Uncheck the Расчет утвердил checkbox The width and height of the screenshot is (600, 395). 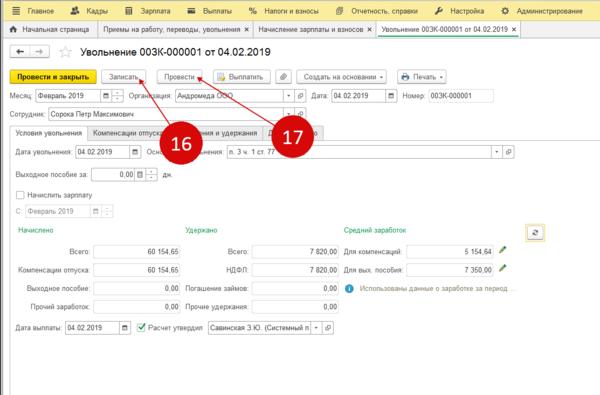click(x=141, y=327)
